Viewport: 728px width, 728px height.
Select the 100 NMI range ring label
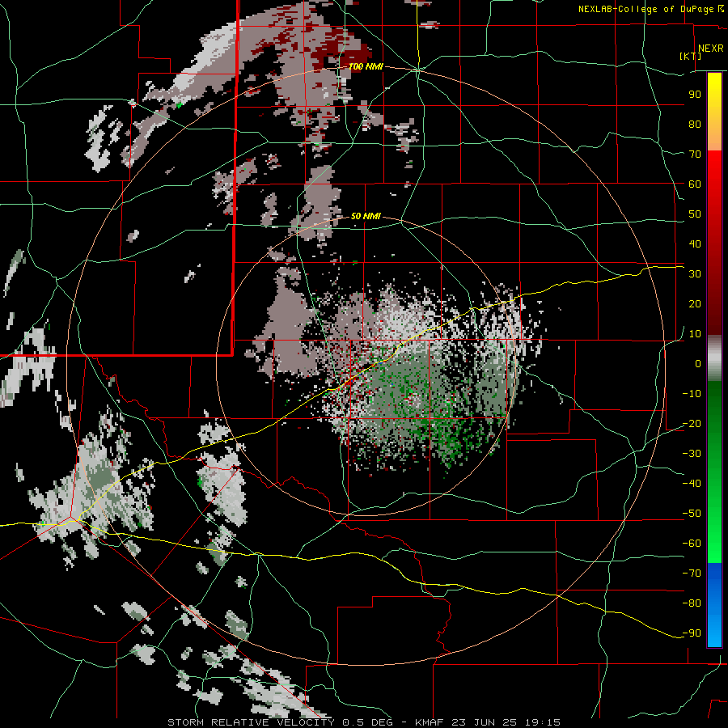point(366,66)
